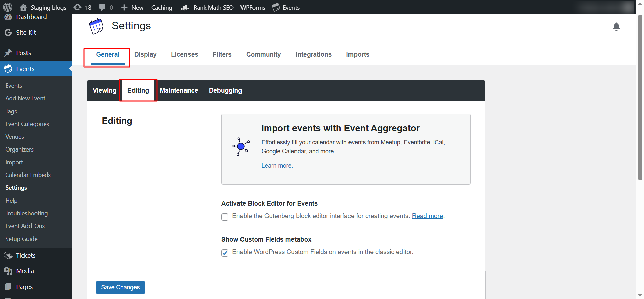644x299 pixels.
Task: Click the vertical page scrollbar
Action: pos(640,97)
